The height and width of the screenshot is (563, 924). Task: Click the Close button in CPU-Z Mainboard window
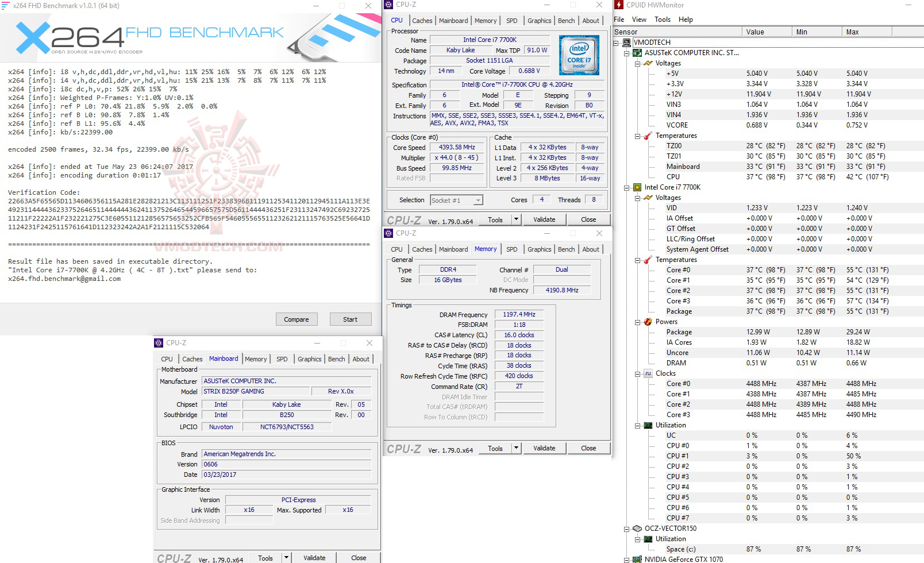pos(359,558)
